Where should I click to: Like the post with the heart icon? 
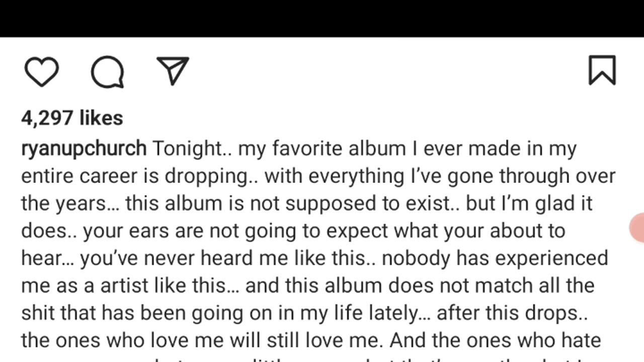pyautogui.click(x=42, y=72)
